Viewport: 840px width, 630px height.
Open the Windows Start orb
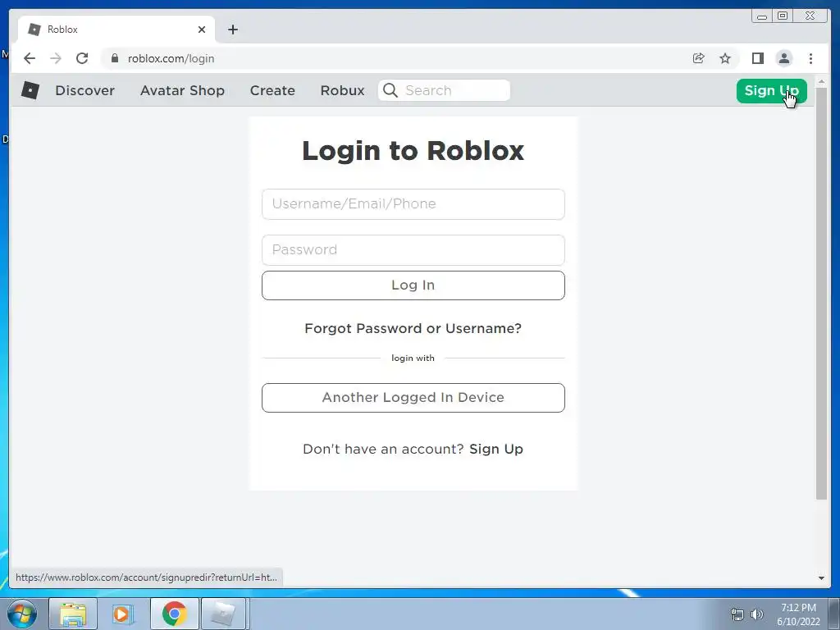(22, 614)
